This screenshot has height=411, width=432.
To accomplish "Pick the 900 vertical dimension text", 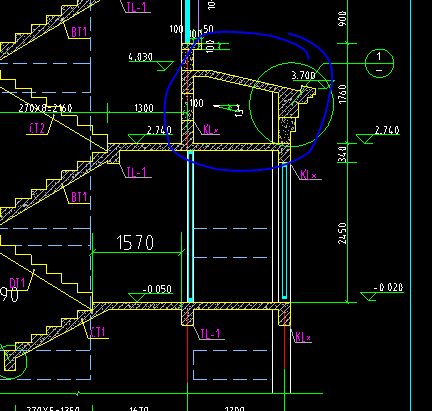I will click(342, 19).
